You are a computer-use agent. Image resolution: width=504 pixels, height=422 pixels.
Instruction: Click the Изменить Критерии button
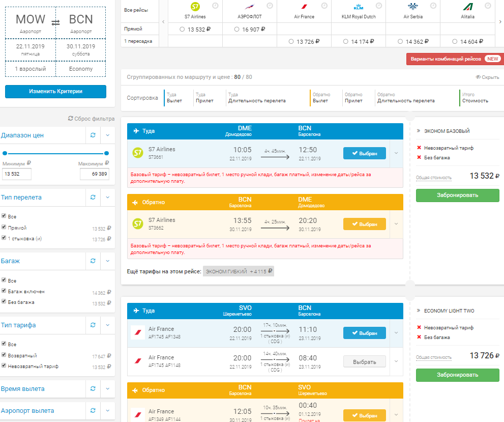click(55, 91)
